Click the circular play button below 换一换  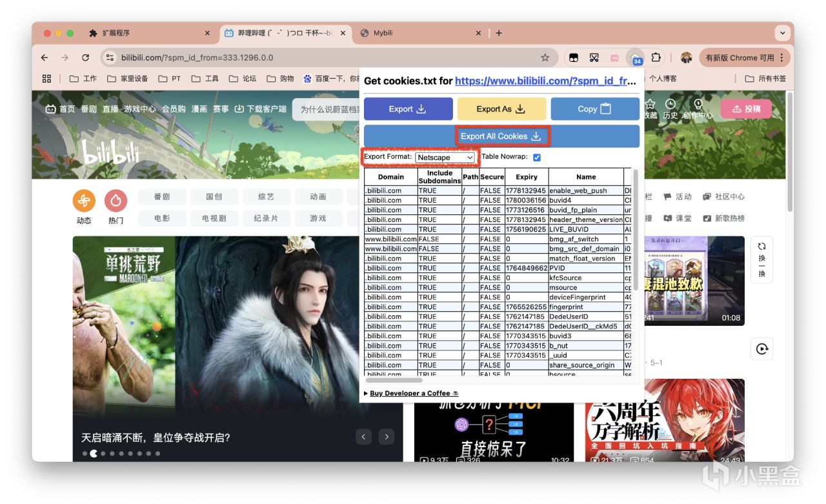761,348
